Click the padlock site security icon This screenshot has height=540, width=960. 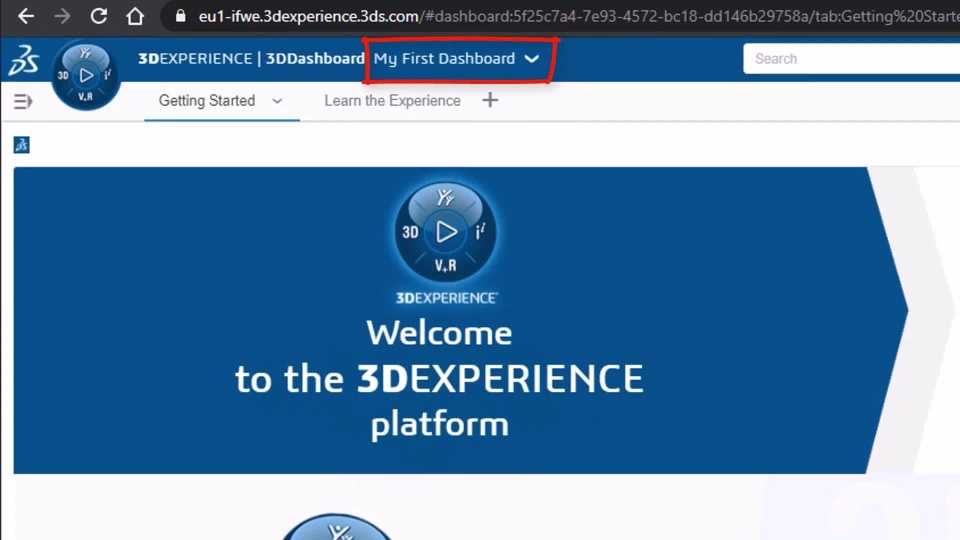[x=180, y=16]
